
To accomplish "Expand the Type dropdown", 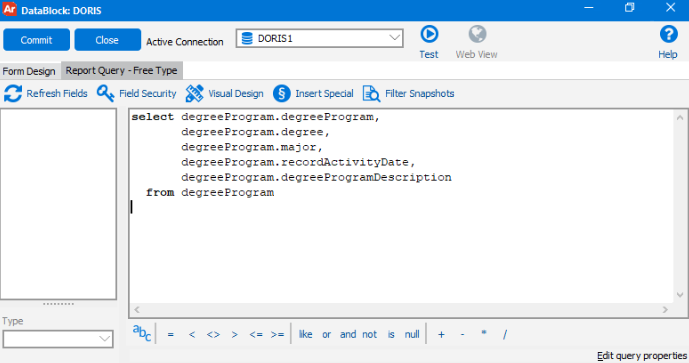I will (x=58, y=339).
